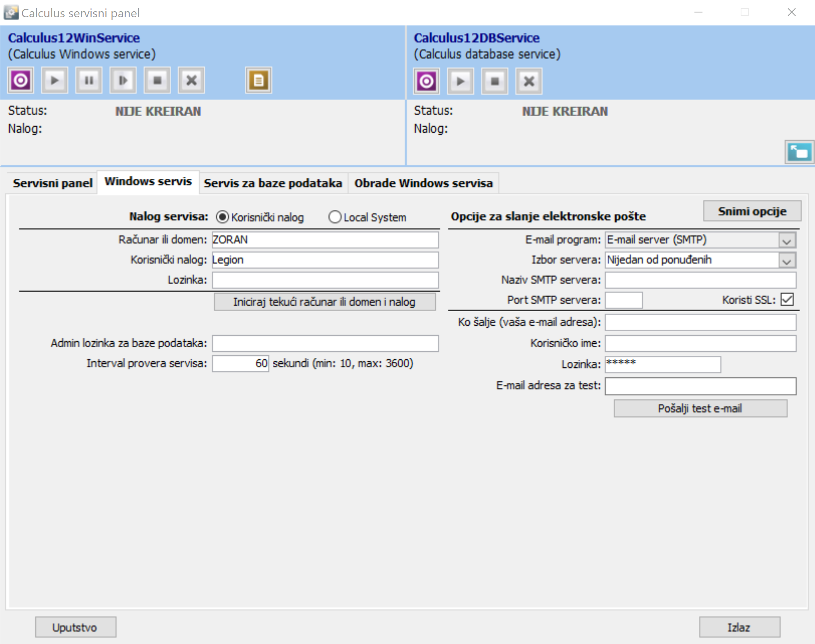Image resolution: width=815 pixels, height=644 pixels.
Task: Click the purple create icon for Calculus12DBService
Action: click(x=426, y=81)
